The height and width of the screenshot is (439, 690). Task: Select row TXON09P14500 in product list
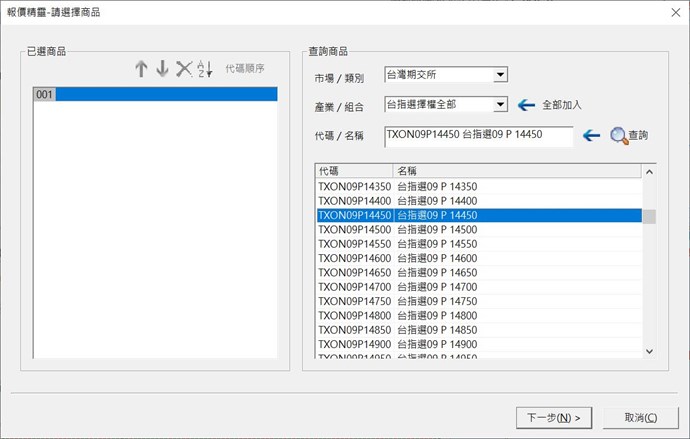coord(478,229)
